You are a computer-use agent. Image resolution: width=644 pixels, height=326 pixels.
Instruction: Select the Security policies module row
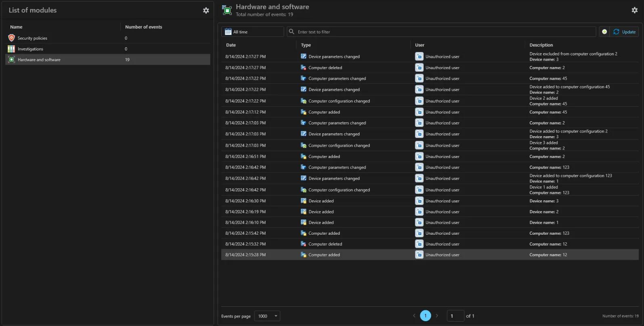click(x=108, y=38)
